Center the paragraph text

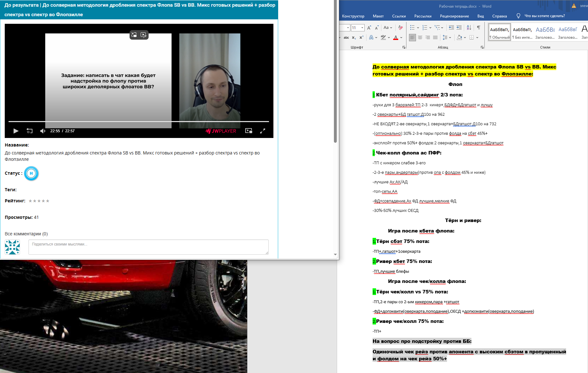(420, 37)
